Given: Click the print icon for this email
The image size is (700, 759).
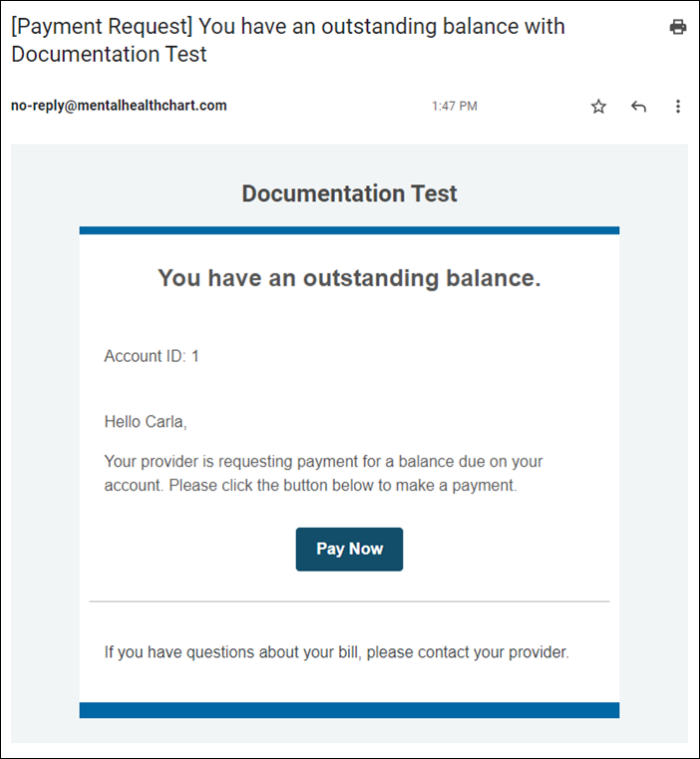Looking at the screenshot, I should click(678, 27).
